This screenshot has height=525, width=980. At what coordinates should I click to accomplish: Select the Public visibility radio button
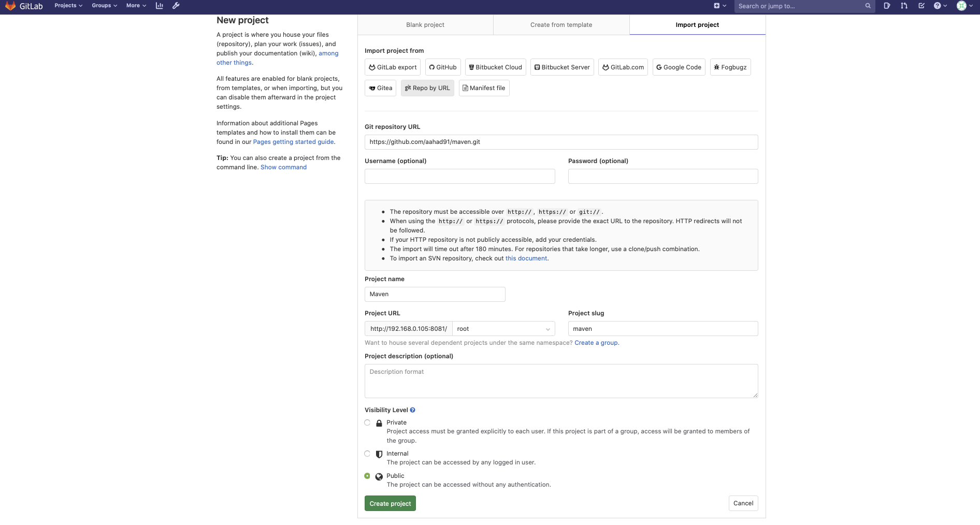click(x=367, y=476)
